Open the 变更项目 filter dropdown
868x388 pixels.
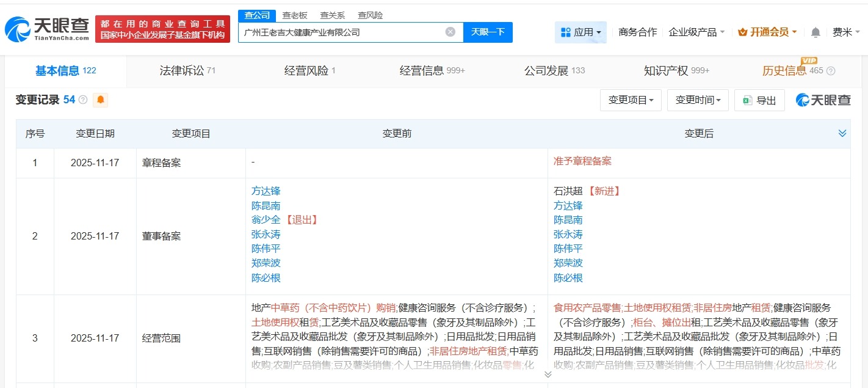tap(631, 100)
